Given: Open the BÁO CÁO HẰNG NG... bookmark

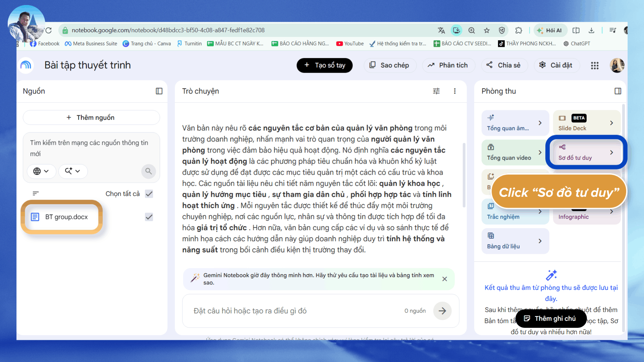Looking at the screenshot, I should tap(300, 44).
